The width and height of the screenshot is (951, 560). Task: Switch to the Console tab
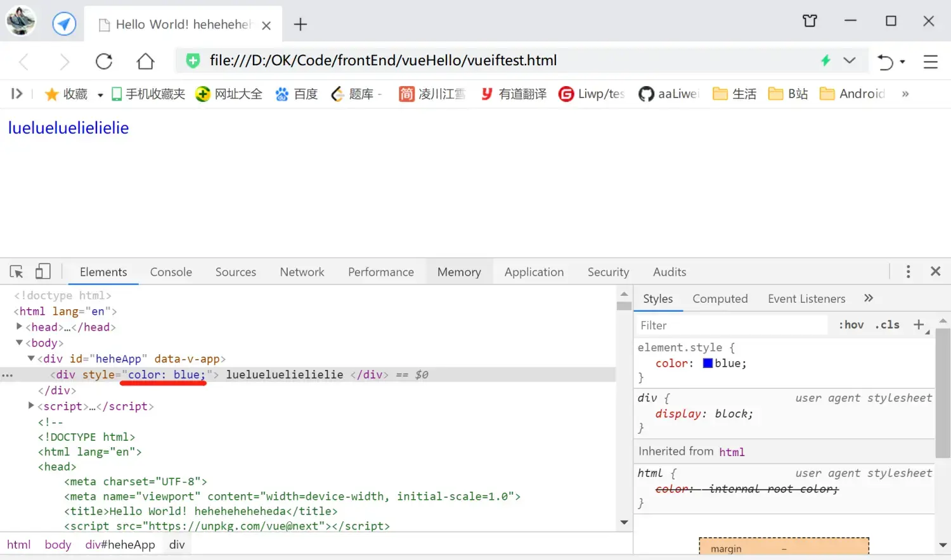pos(171,272)
